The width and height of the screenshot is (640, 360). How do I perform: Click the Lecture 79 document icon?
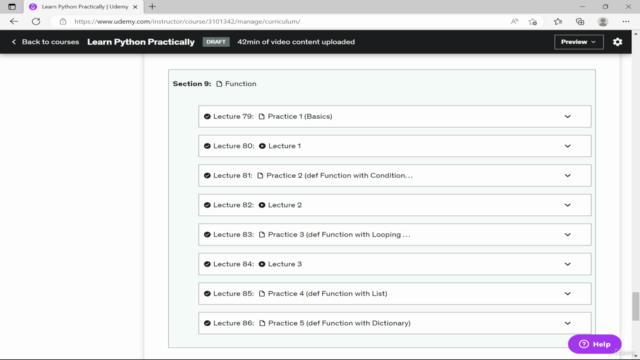pos(262,116)
